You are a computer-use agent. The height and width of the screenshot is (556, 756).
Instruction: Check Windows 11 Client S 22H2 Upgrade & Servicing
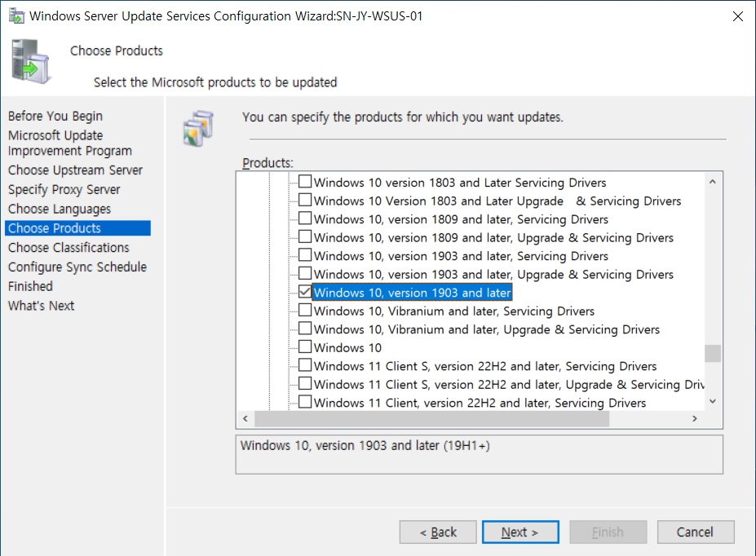point(305,383)
